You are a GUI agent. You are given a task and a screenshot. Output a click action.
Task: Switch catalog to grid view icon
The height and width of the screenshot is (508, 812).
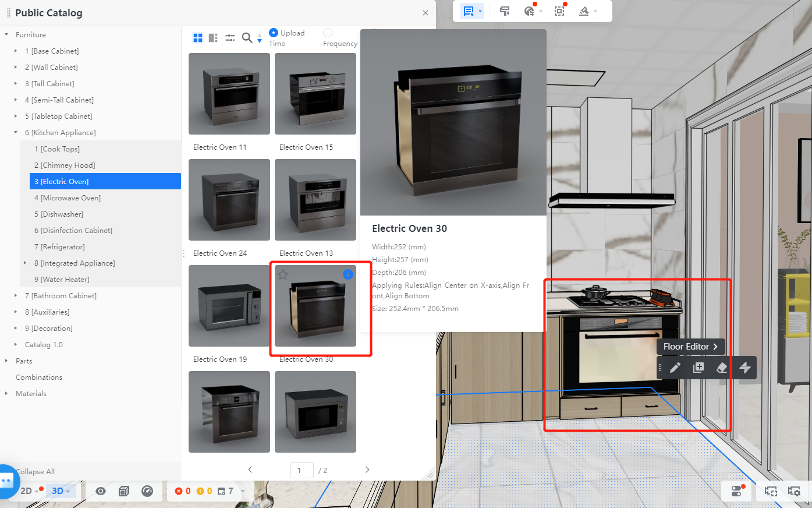(x=198, y=38)
